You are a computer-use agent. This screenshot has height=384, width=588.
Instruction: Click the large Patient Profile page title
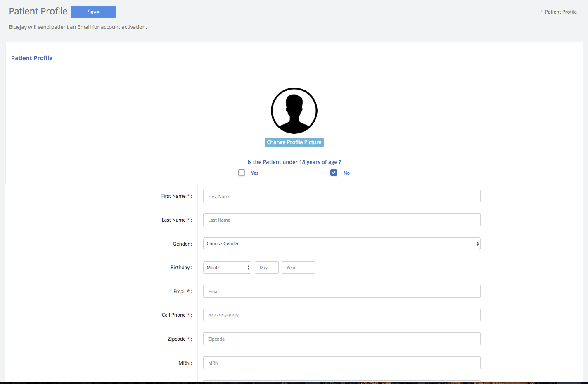pyautogui.click(x=38, y=12)
